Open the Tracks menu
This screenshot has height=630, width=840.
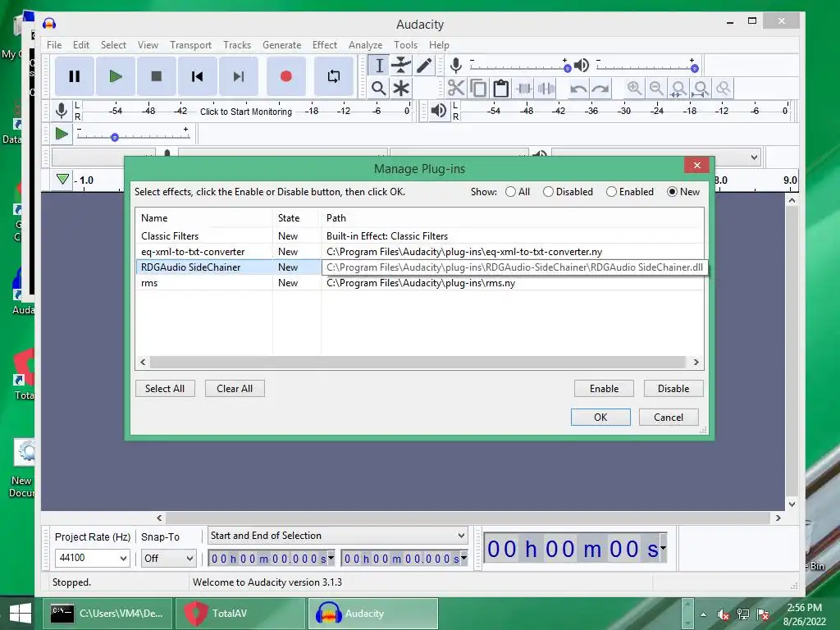[x=237, y=45]
